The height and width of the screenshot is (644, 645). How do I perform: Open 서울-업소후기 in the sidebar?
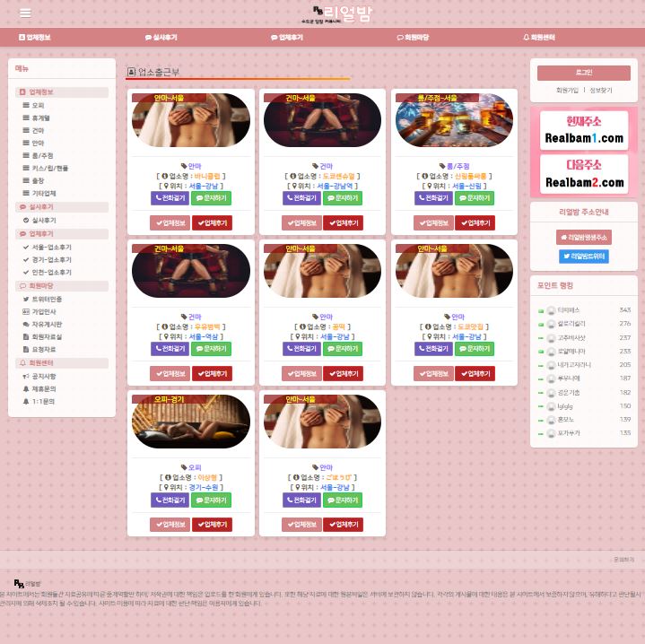[x=48, y=248]
